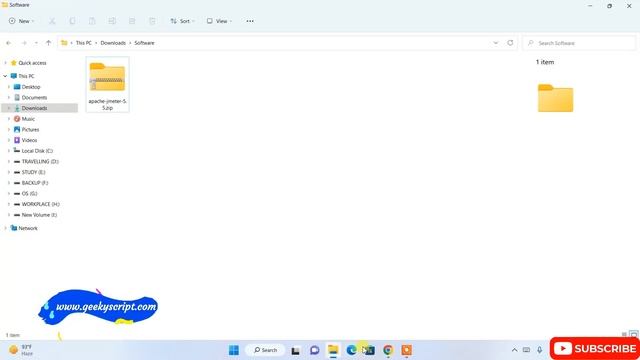Go back with the Back arrow
The width and height of the screenshot is (640, 360).
coord(9,43)
